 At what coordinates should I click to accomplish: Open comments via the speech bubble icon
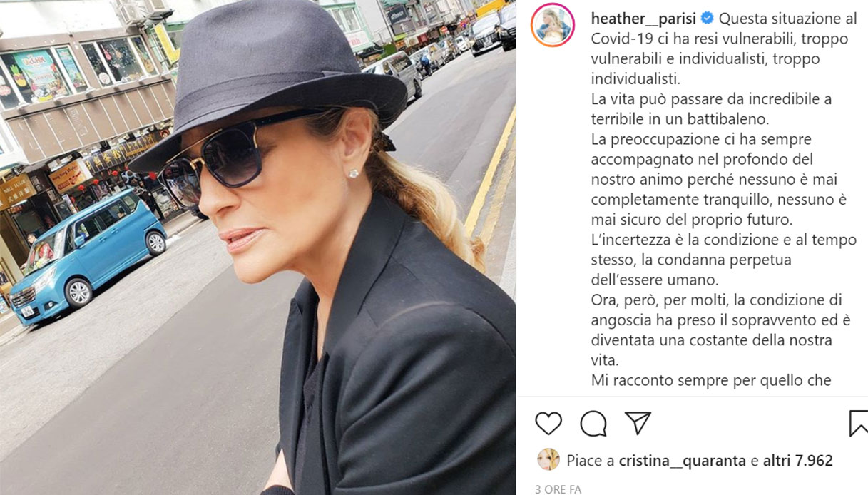593,423
